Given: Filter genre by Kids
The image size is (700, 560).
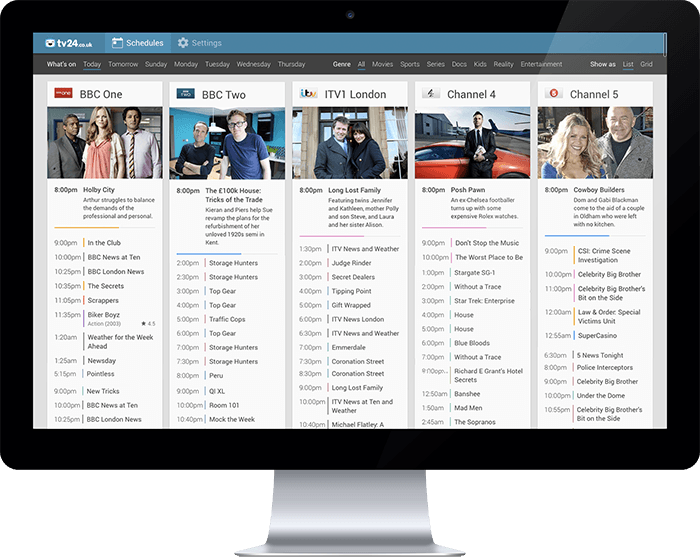Looking at the screenshot, I should (x=480, y=64).
